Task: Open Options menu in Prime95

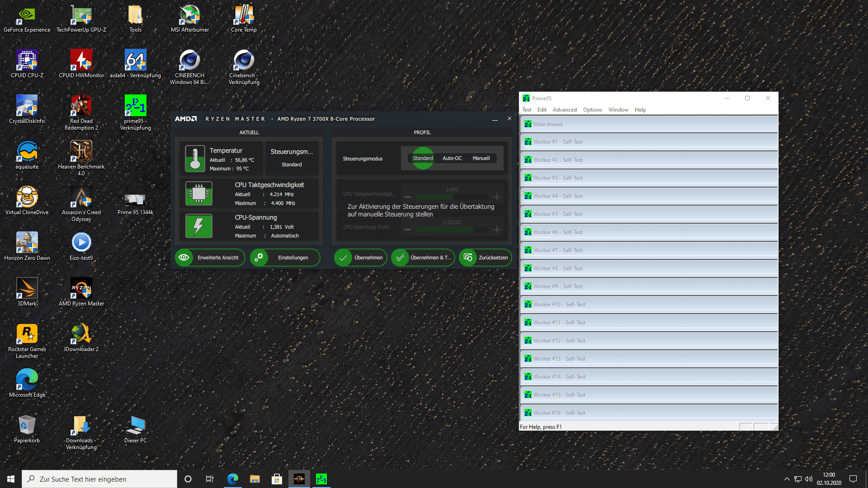Action: [x=592, y=110]
